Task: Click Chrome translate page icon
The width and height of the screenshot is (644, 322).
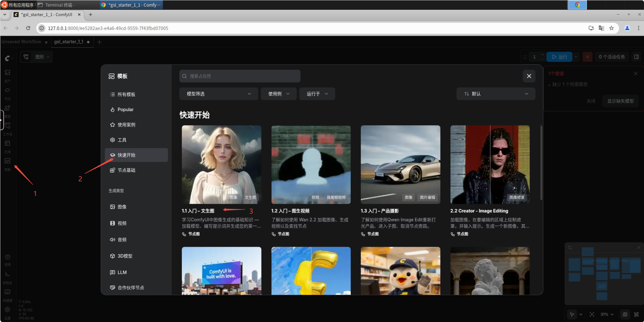Action: point(601,28)
